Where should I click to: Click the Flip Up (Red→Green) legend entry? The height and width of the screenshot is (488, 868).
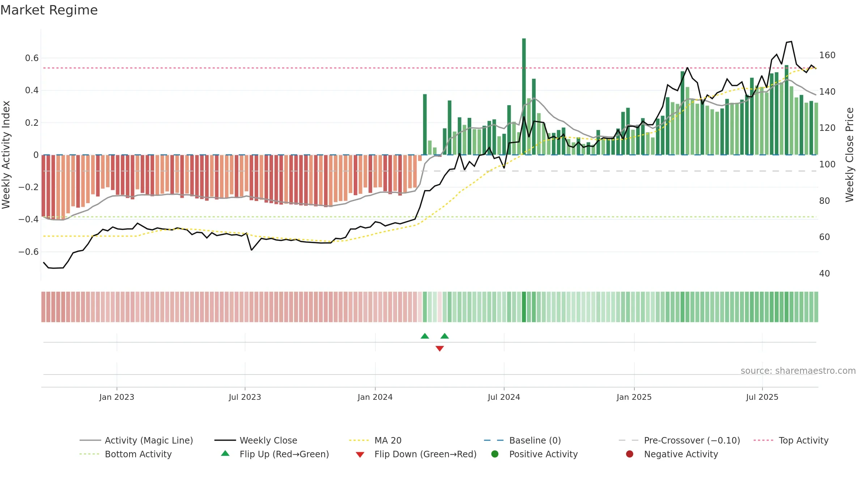coord(275,454)
